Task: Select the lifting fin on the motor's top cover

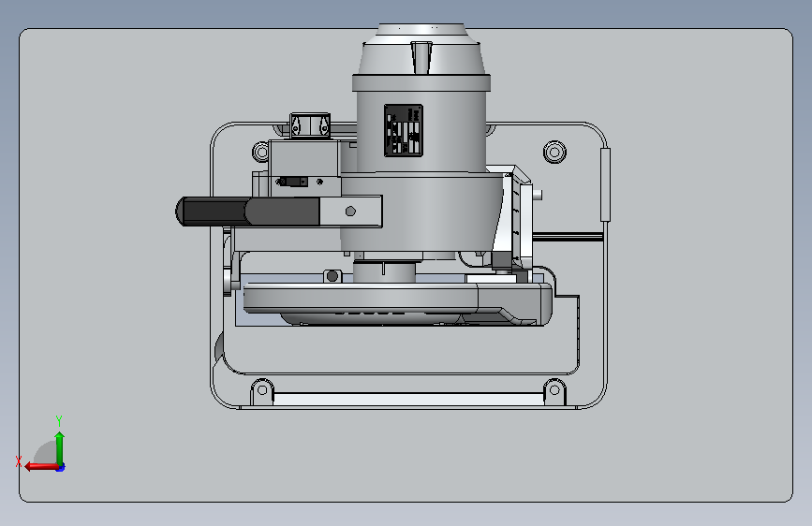Action: [421, 58]
